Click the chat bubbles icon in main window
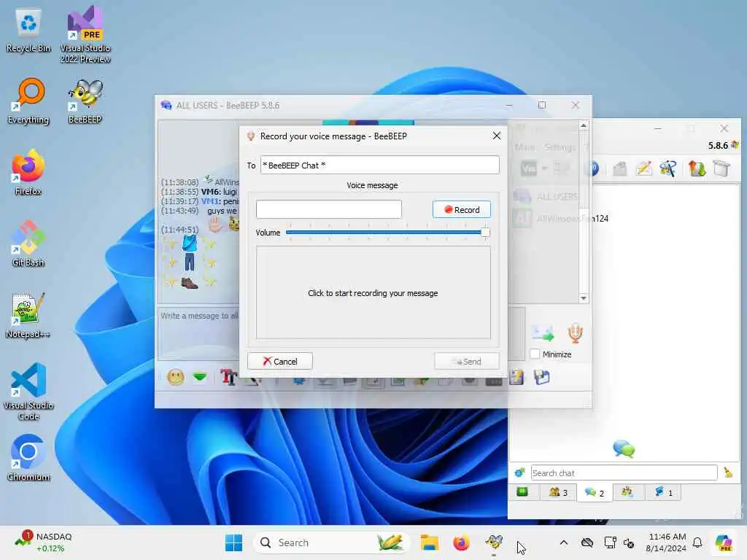Viewport: 747px width, 560px height. point(624,448)
